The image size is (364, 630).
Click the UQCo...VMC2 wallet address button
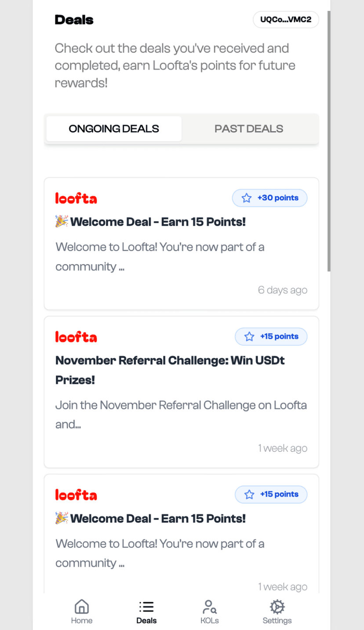[x=286, y=20]
